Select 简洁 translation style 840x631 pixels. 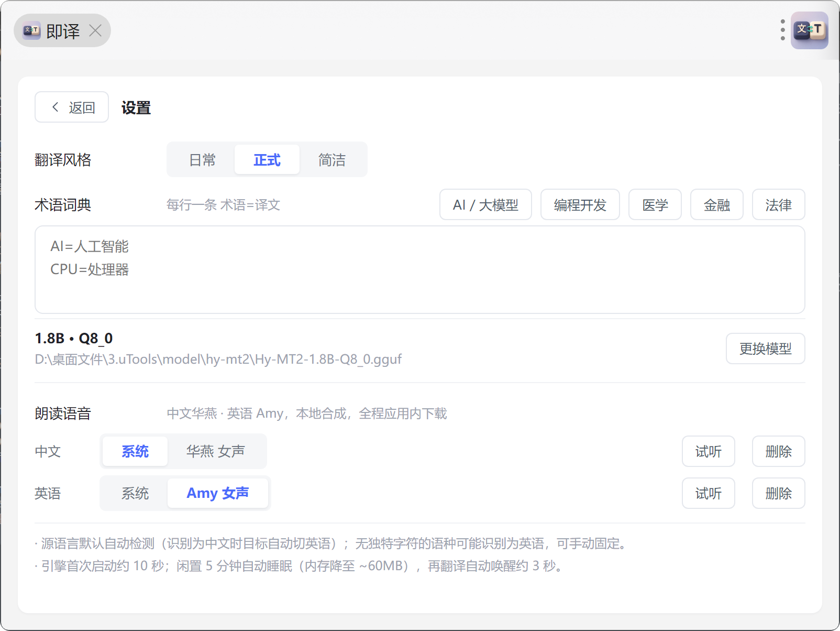[x=332, y=160]
